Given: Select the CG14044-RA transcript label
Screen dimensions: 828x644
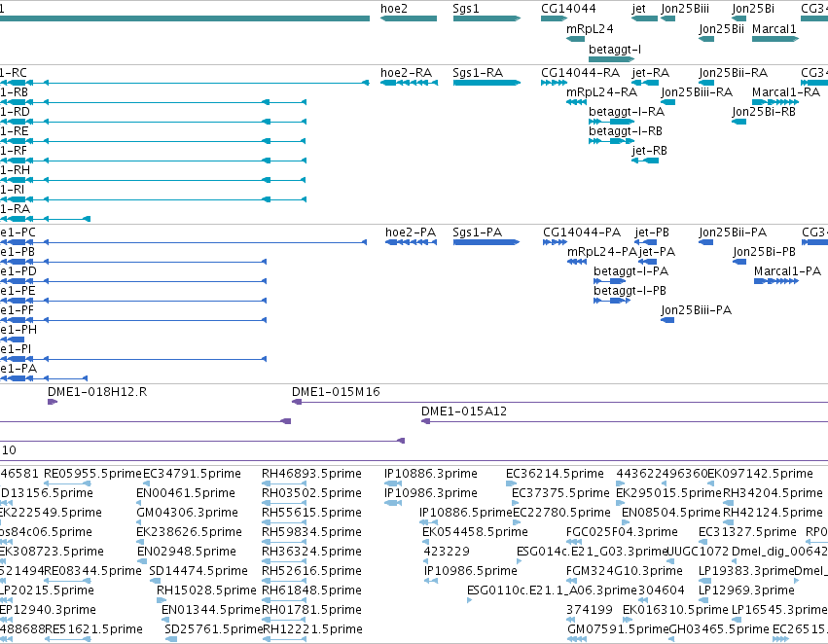Looking at the screenshot, I should coord(580,72).
